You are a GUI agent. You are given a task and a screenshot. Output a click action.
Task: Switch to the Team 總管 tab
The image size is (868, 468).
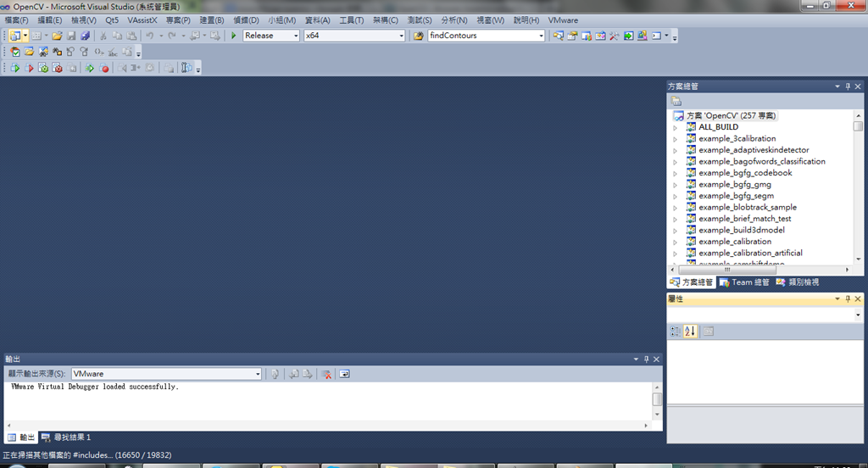coord(744,282)
